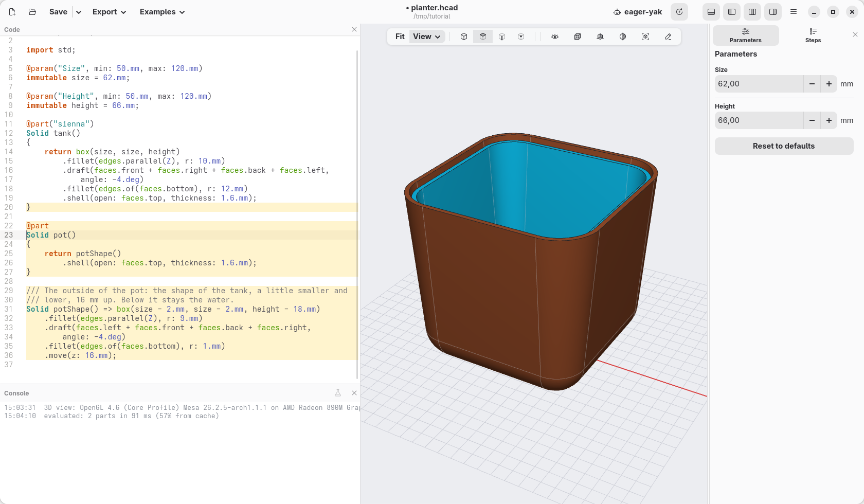
Task: Decrease the Size parameter with minus
Action: coord(812,84)
